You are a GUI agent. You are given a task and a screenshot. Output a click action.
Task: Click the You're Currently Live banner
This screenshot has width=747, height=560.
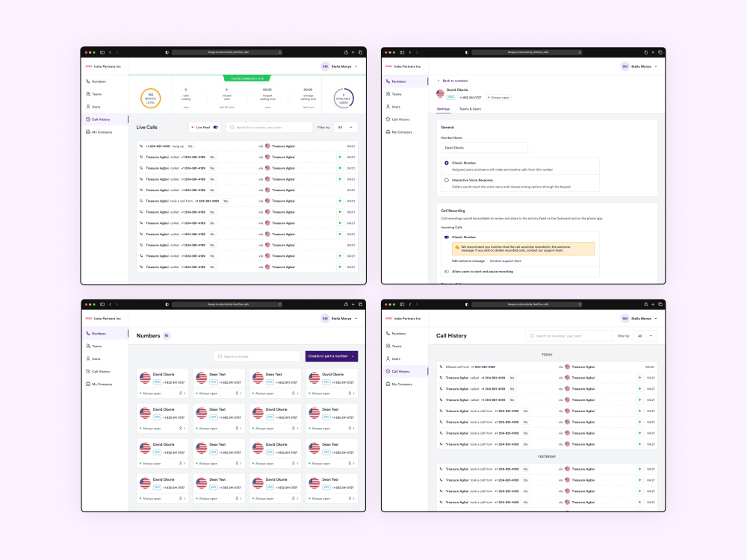[247, 78]
